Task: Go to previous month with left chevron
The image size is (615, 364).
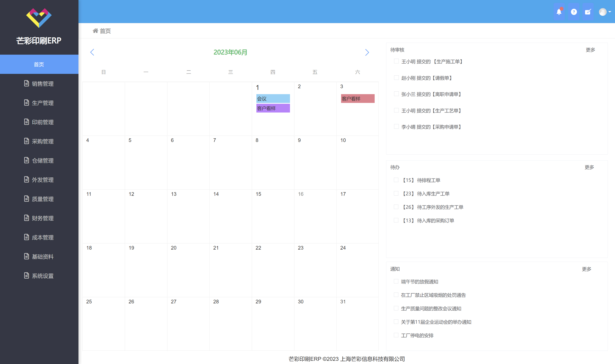Action: coord(92,52)
